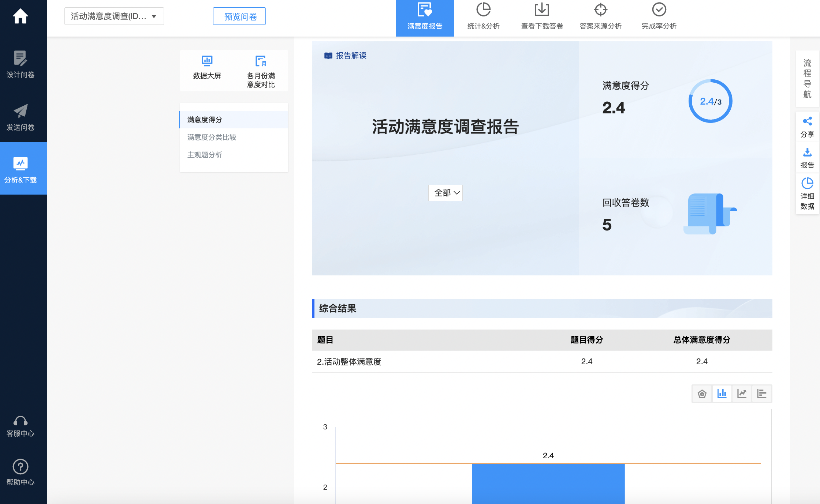
Task: Click the 2.活动整体满意度 table row
Action: pyautogui.click(x=542, y=362)
